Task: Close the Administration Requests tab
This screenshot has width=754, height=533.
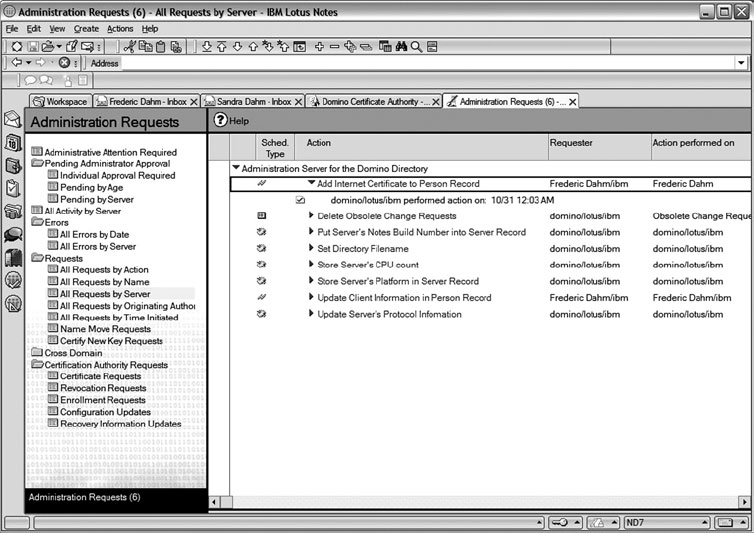Action: (572, 102)
